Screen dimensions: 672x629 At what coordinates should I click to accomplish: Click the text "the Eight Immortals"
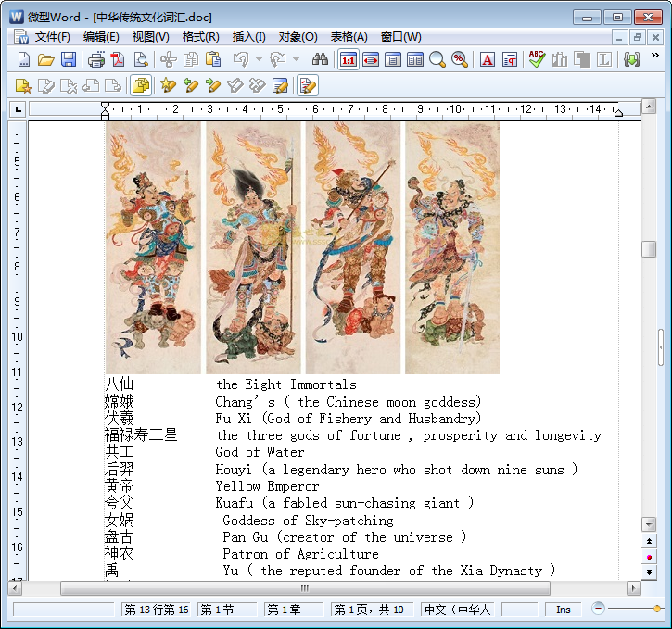click(285, 384)
